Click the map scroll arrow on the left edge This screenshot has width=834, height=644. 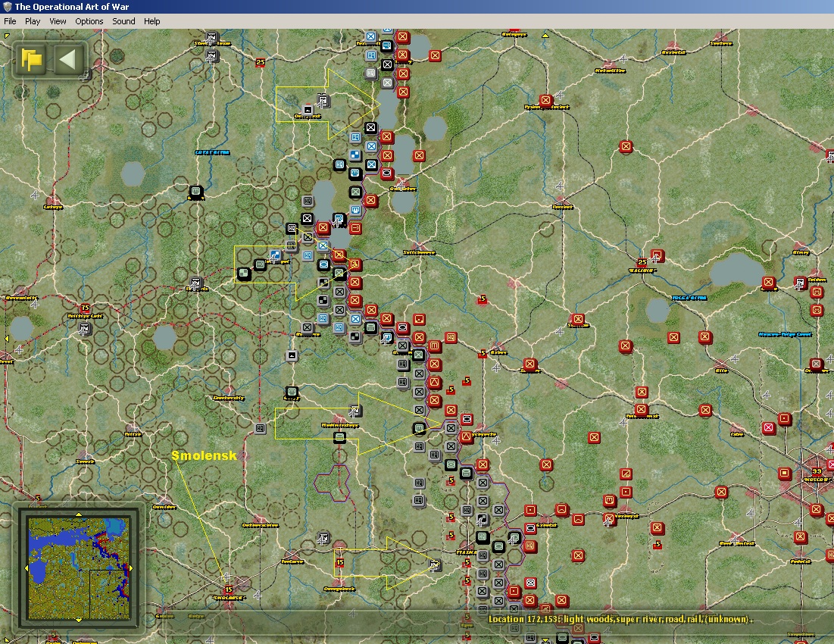point(6,338)
